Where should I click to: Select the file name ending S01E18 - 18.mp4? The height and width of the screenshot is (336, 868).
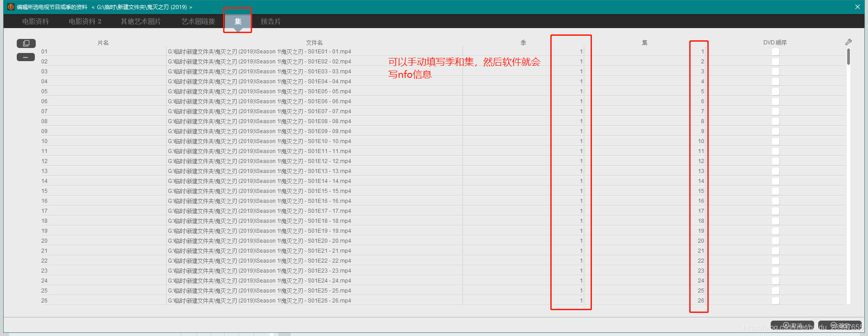315,221
